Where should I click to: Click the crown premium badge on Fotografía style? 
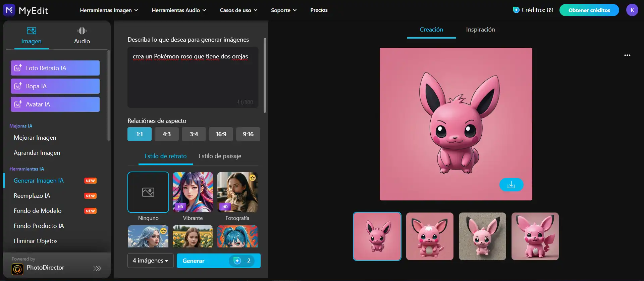pos(253,178)
